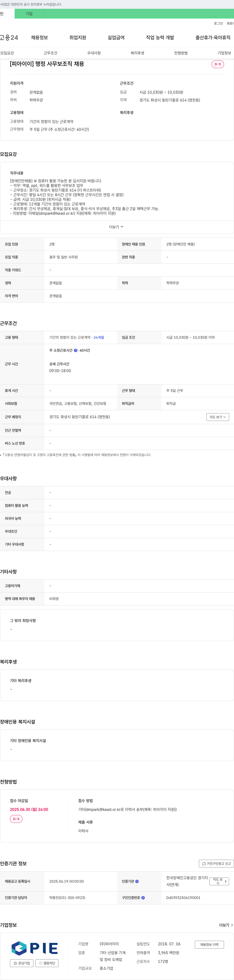
Task: Select work address in 근무 예정지 row
Action: click(80, 417)
